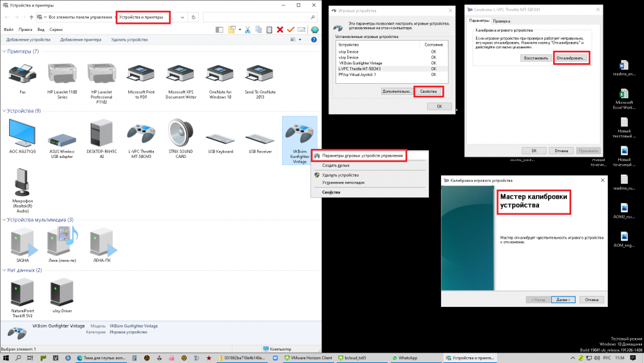Open the Правка menu
This screenshot has width=644, height=363.
[x=25, y=30]
